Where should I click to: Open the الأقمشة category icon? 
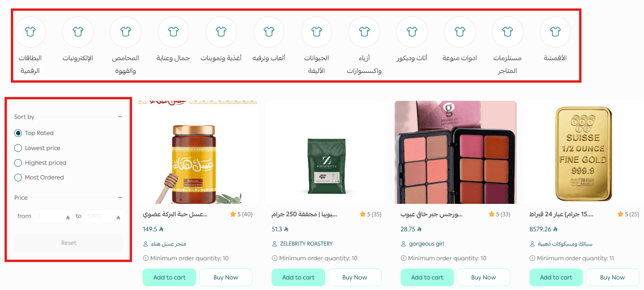(x=555, y=32)
